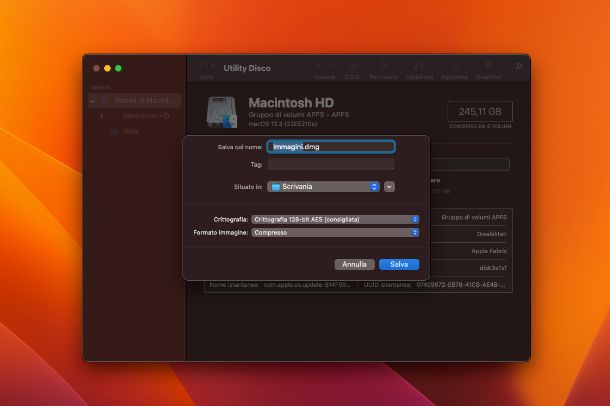Click the add volume plus icon
The height and width of the screenshot is (406, 610).
pyautogui.click(x=317, y=66)
